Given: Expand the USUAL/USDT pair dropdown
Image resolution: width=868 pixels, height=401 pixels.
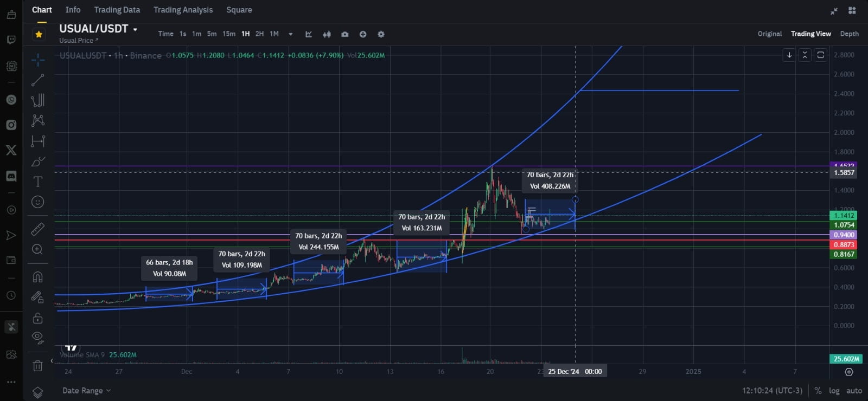Looking at the screenshot, I should pyautogui.click(x=135, y=30).
